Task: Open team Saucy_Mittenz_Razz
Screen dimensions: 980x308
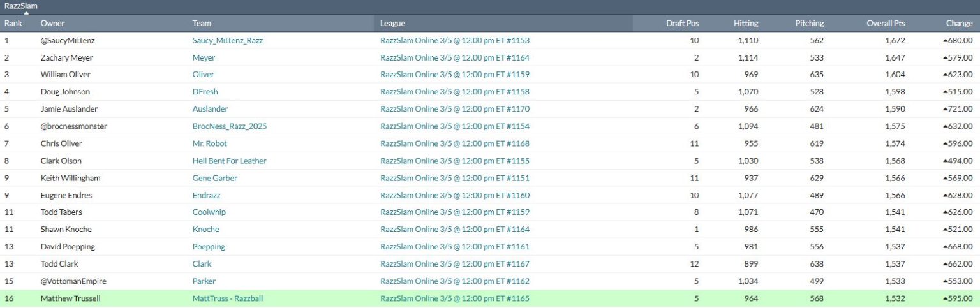Action: [228, 40]
